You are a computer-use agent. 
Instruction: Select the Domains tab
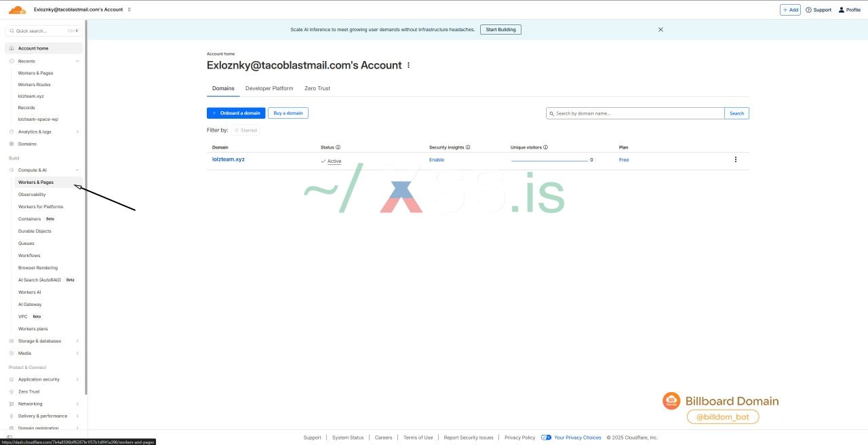[223, 88]
